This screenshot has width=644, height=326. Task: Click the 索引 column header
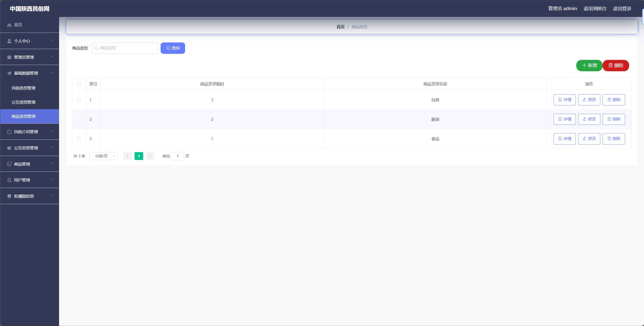pyautogui.click(x=93, y=84)
